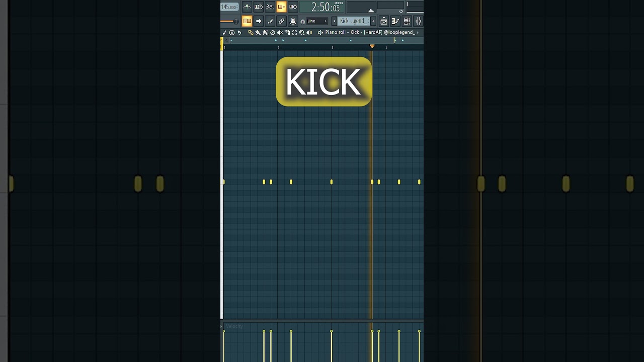Click speaker icon before Piano roll title

pyautogui.click(x=320, y=33)
